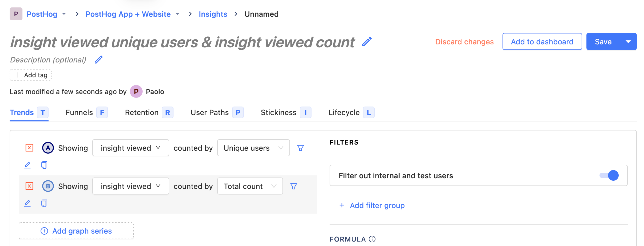Screen dimensions: 644x246
Task: Delete series A using the red X icon
Action: pos(29,148)
